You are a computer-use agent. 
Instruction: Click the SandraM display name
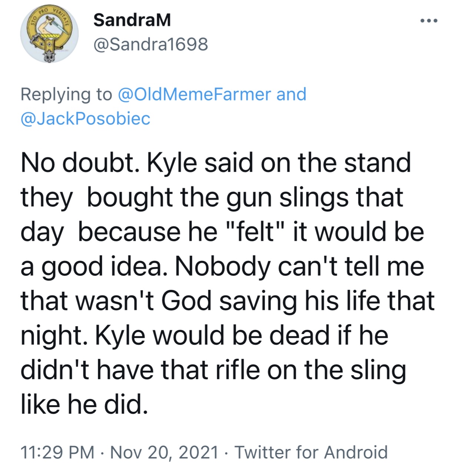(132, 20)
